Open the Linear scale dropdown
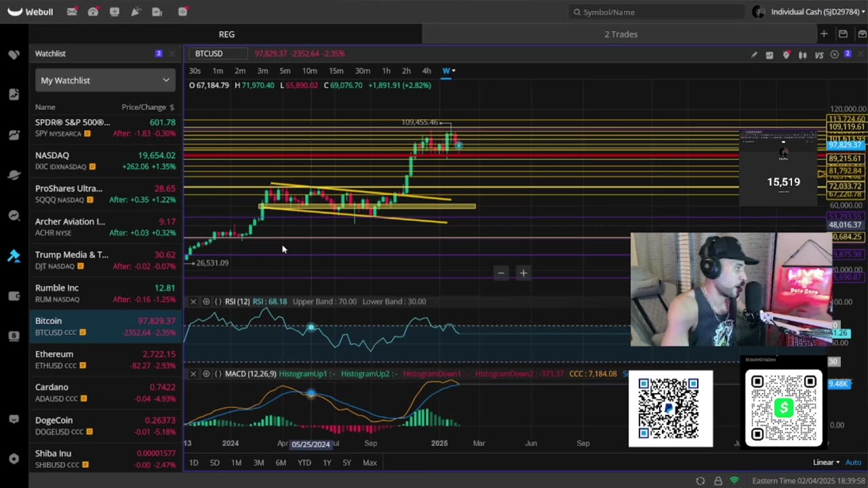868x488 pixels. tap(827, 462)
